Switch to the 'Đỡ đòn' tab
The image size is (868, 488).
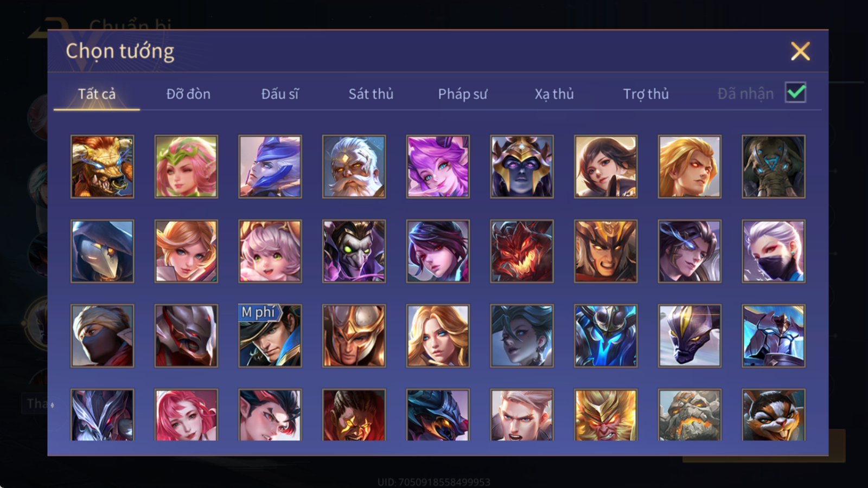[188, 94]
